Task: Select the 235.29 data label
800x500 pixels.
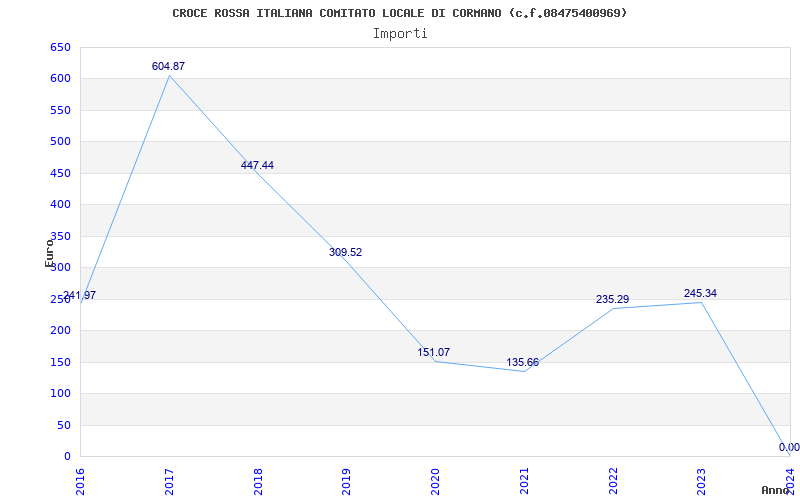Action: (x=612, y=299)
